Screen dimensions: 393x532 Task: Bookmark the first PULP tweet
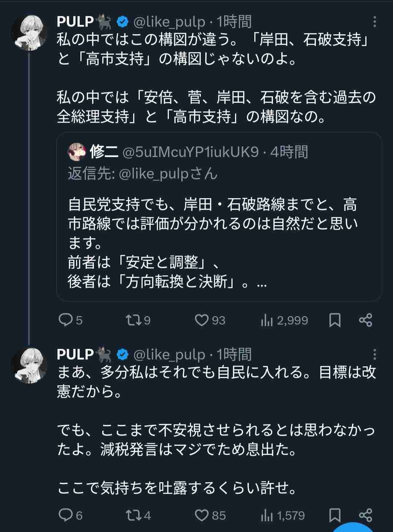(334, 320)
